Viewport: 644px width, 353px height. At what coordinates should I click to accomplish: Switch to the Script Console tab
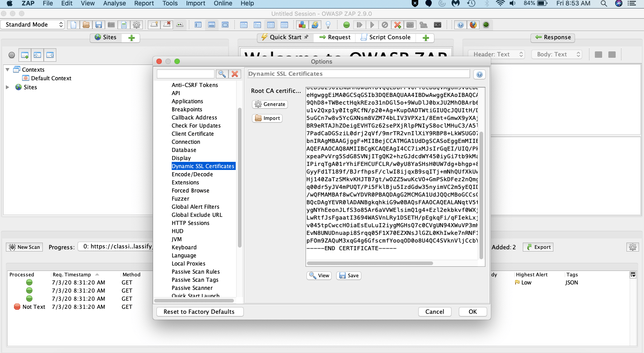[x=386, y=37]
